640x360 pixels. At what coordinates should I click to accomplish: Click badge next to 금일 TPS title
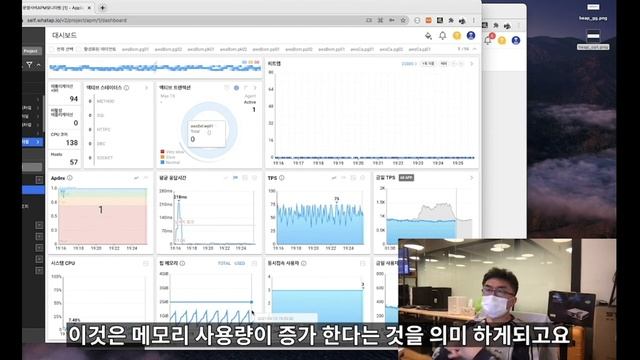click(x=406, y=178)
